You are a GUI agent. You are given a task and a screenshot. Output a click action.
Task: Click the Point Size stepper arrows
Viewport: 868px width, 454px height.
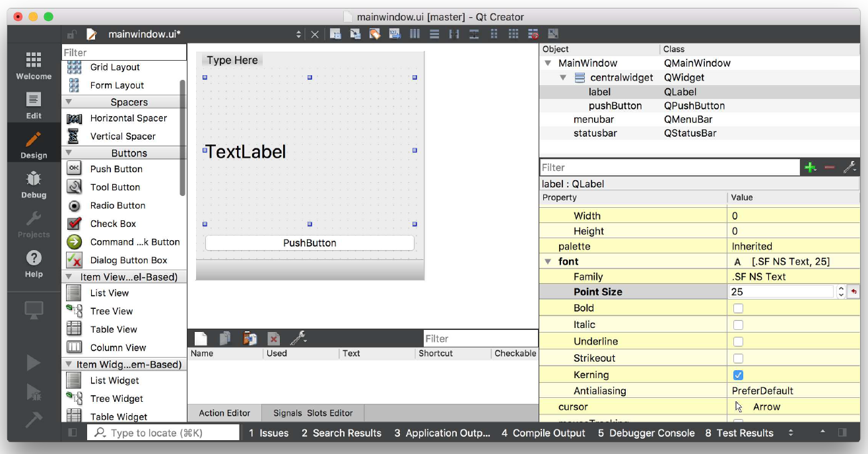click(841, 292)
